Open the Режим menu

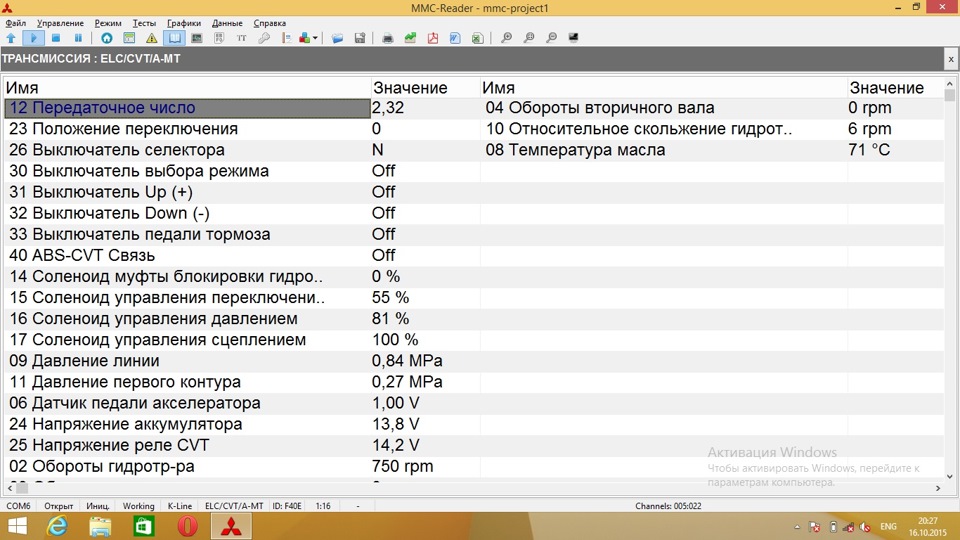(108, 23)
